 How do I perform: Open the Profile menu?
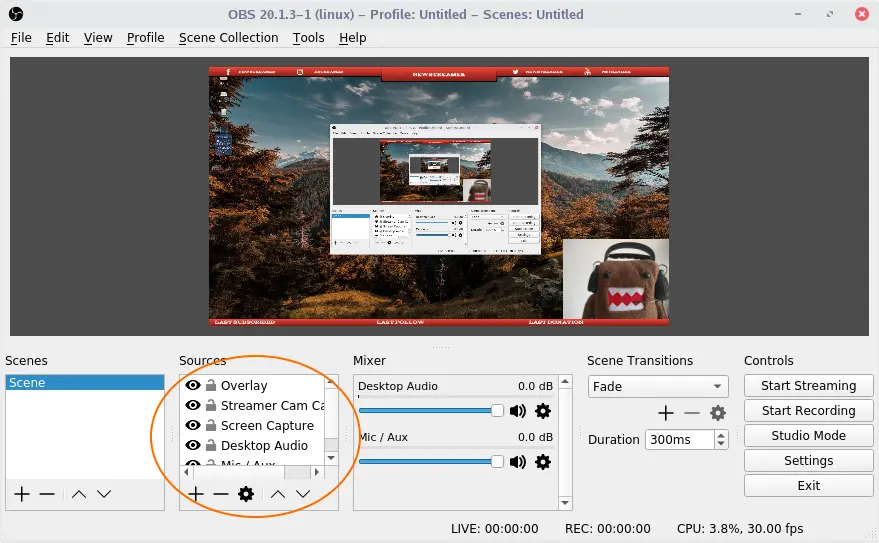(x=145, y=38)
